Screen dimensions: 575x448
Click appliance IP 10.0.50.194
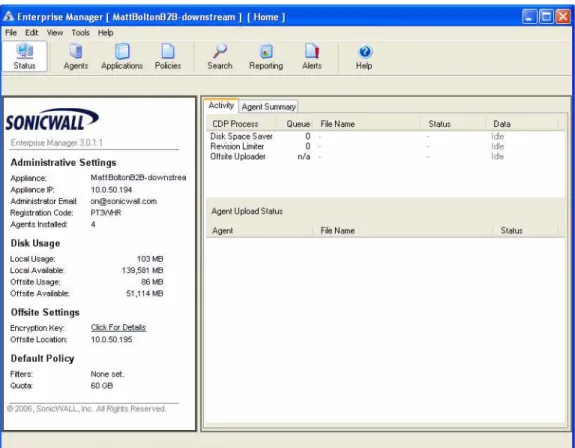tap(111, 190)
